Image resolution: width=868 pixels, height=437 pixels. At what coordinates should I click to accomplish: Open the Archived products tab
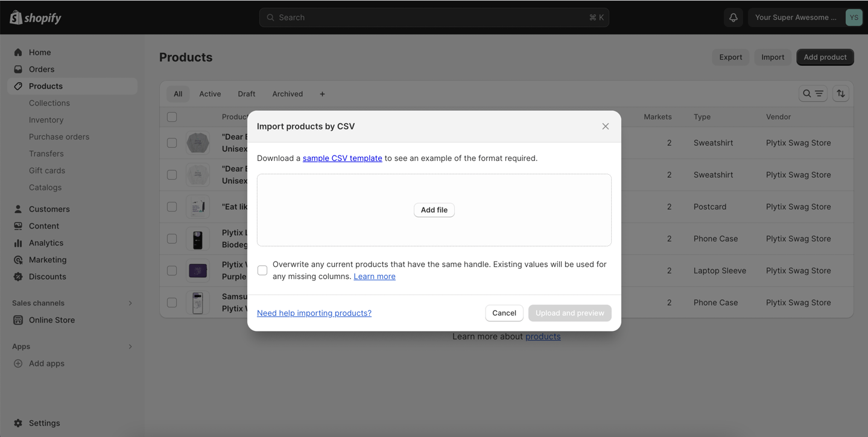point(287,93)
